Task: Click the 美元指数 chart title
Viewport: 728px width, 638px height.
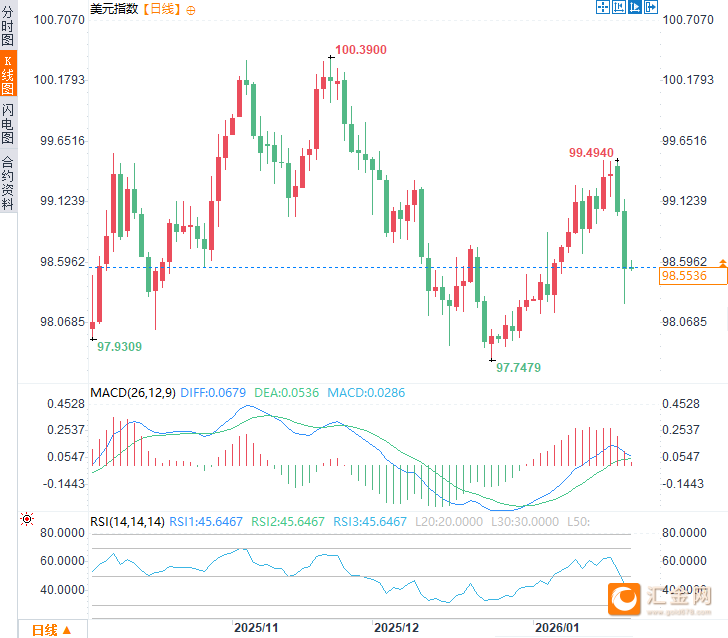Action: [x=114, y=9]
